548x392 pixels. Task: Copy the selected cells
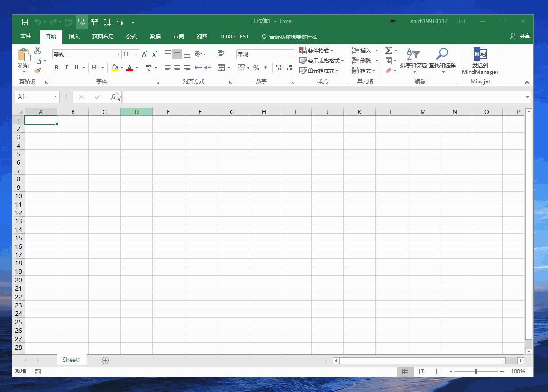[38, 61]
